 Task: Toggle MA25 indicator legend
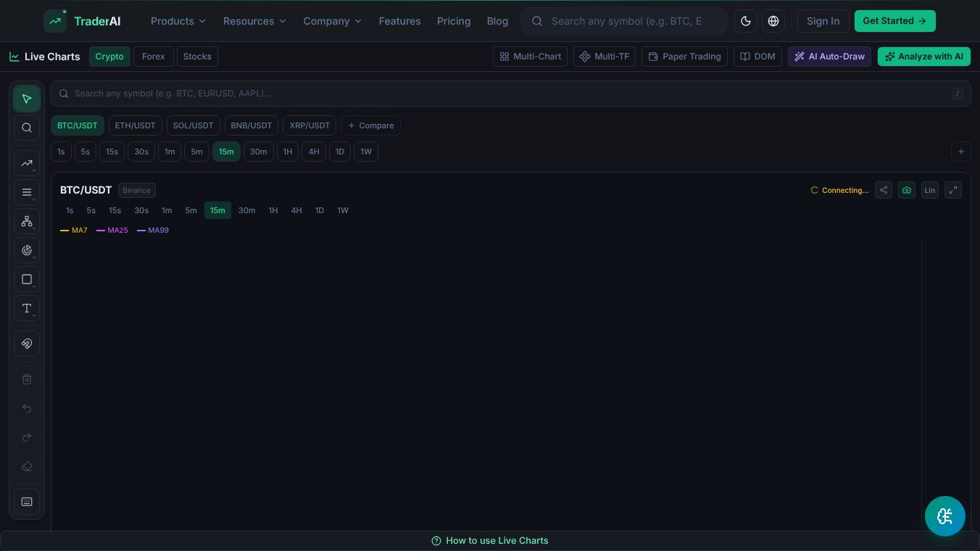112,231
